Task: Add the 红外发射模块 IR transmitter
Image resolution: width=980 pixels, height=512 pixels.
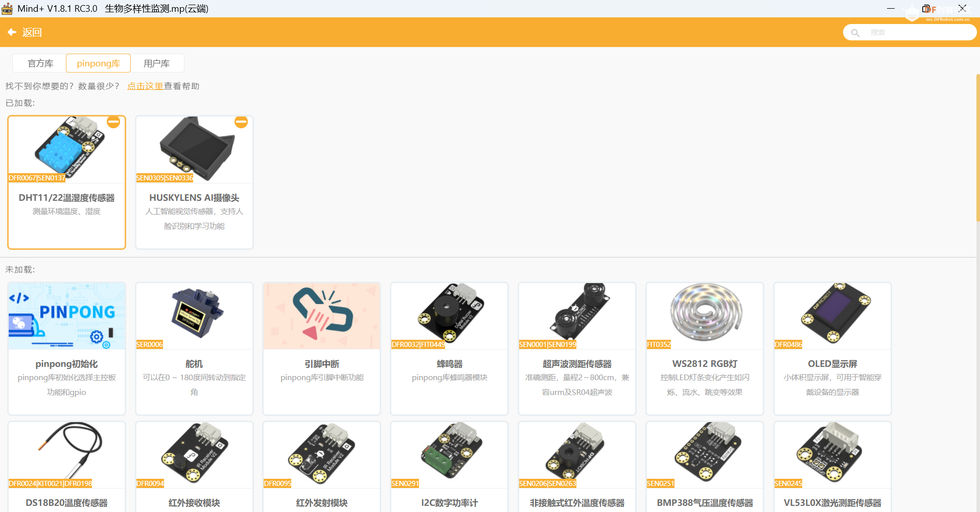Action: [322, 467]
